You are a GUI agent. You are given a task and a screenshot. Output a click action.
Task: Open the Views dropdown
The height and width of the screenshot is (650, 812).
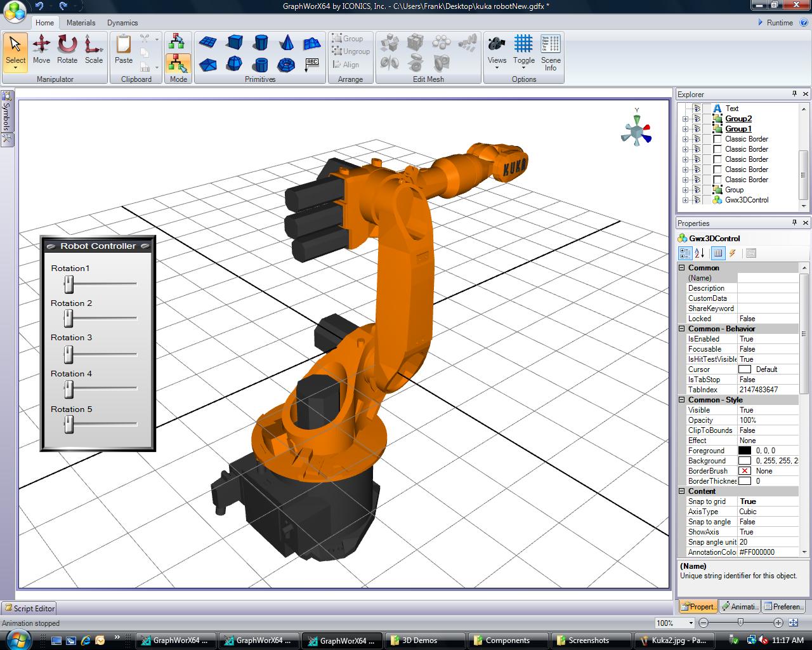pos(497,53)
